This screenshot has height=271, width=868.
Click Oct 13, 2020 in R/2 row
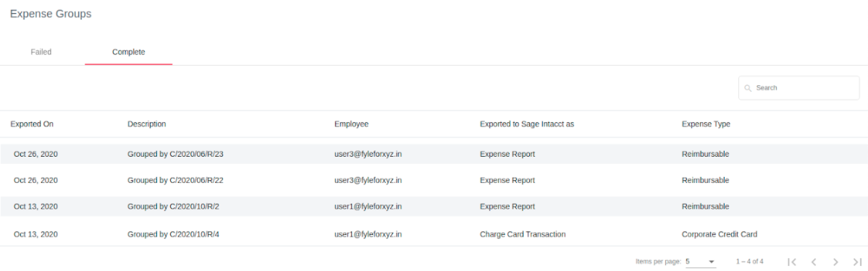tap(36, 206)
